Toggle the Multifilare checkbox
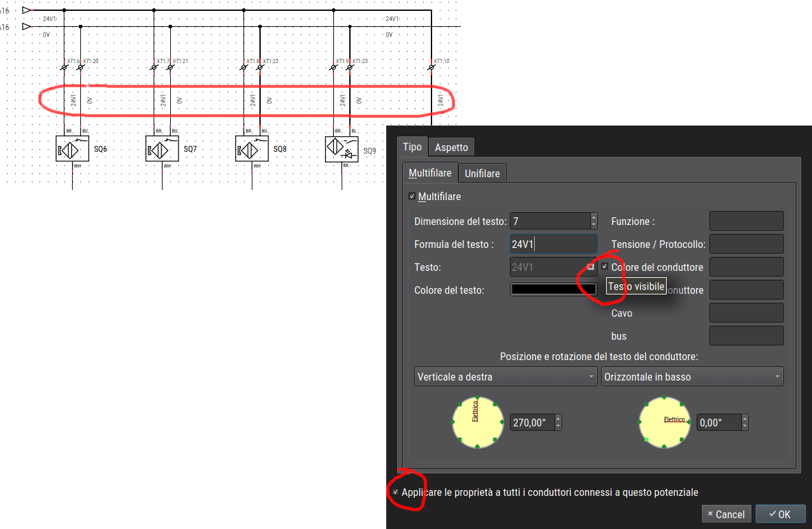The height and width of the screenshot is (529, 812). pyautogui.click(x=412, y=197)
